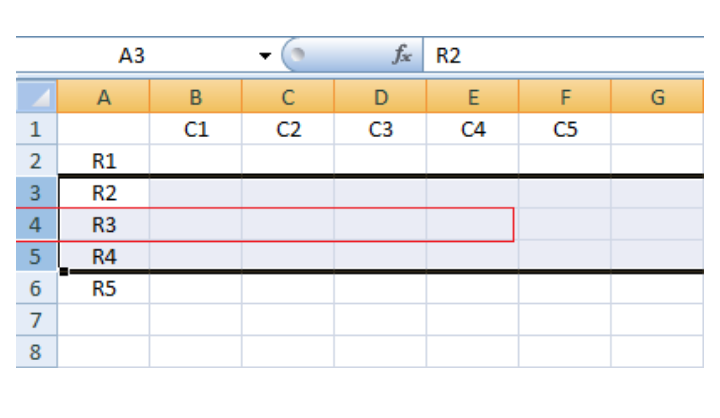Select column A header
The image size is (720, 418).
coord(104,98)
